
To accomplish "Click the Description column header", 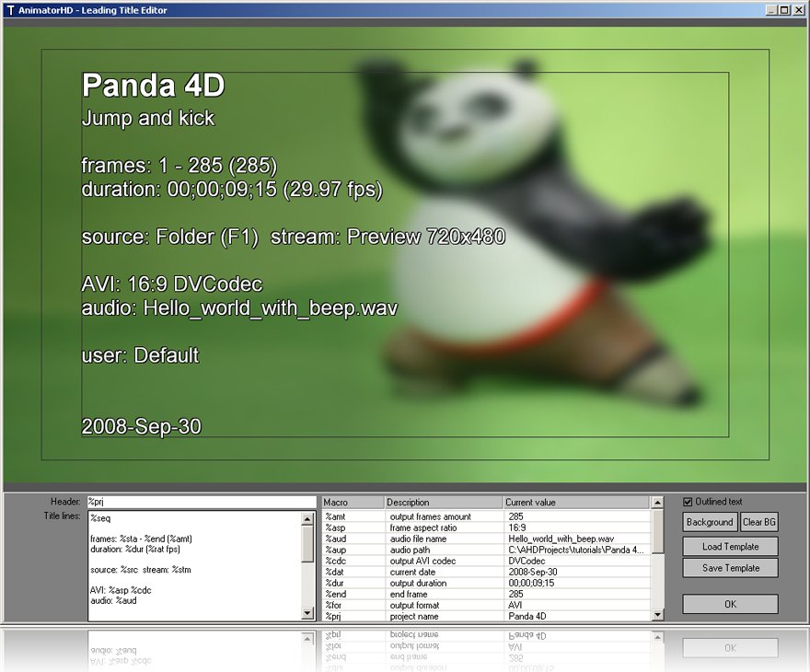I will tap(445, 502).
